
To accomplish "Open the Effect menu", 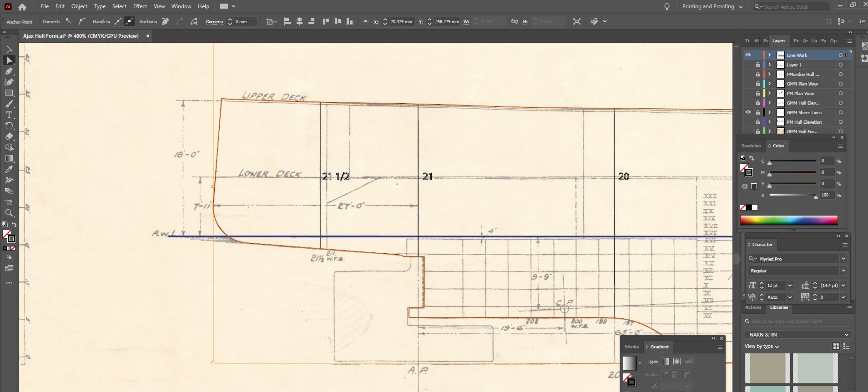I will click(x=140, y=6).
